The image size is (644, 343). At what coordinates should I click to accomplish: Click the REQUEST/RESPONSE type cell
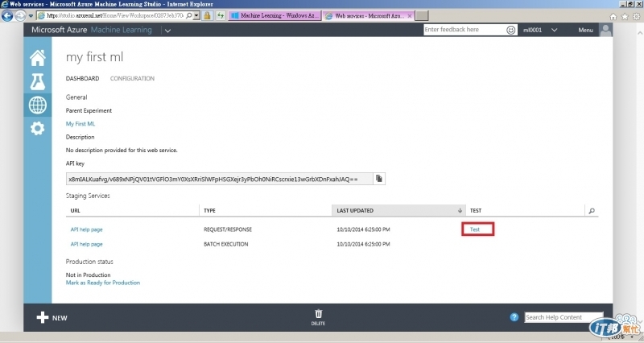point(228,229)
